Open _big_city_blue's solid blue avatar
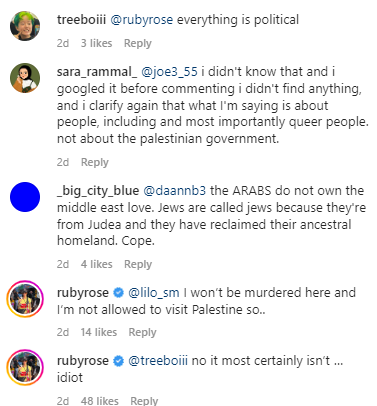The image size is (377, 406). (x=25, y=197)
